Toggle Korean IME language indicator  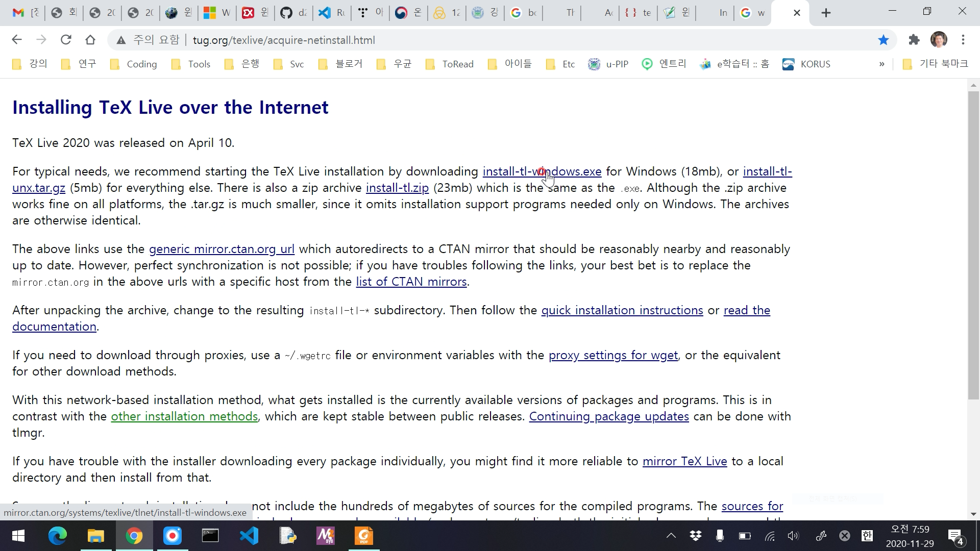(x=867, y=536)
